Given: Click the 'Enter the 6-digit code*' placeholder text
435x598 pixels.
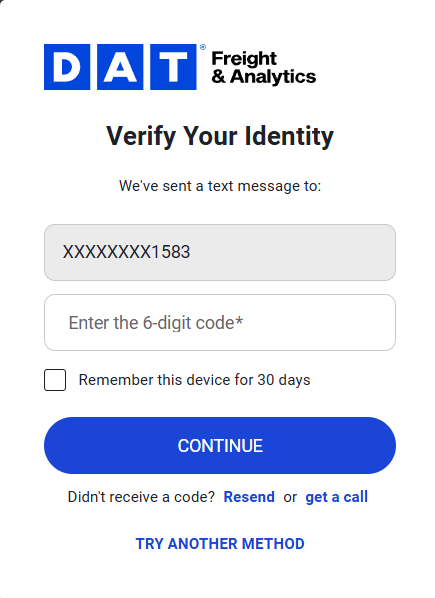Looking at the screenshot, I should coord(156,323).
